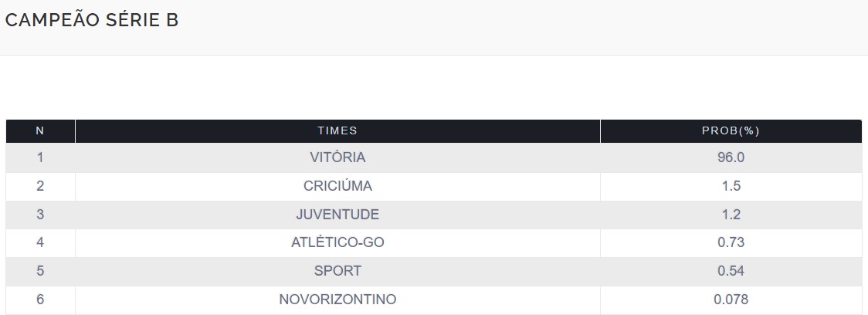Viewport: 868px width, 315px height.
Task: Click rank number 4 cell
Action: click(x=40, y=242)
